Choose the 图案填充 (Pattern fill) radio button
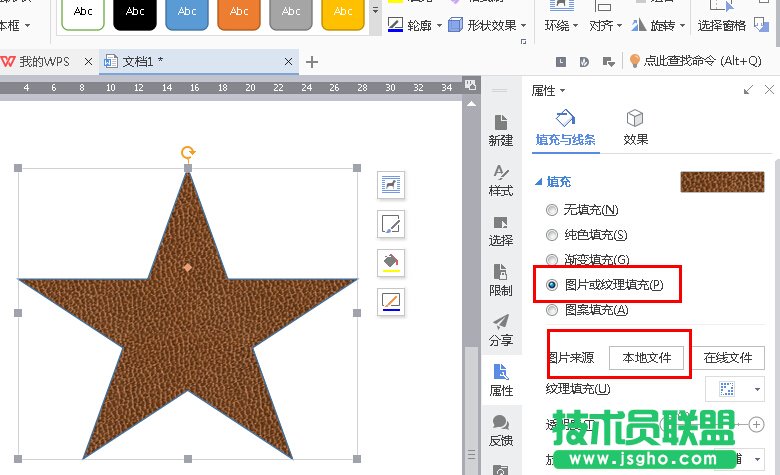The height and width of the screenshot is (475, 780). pos(552,310)
